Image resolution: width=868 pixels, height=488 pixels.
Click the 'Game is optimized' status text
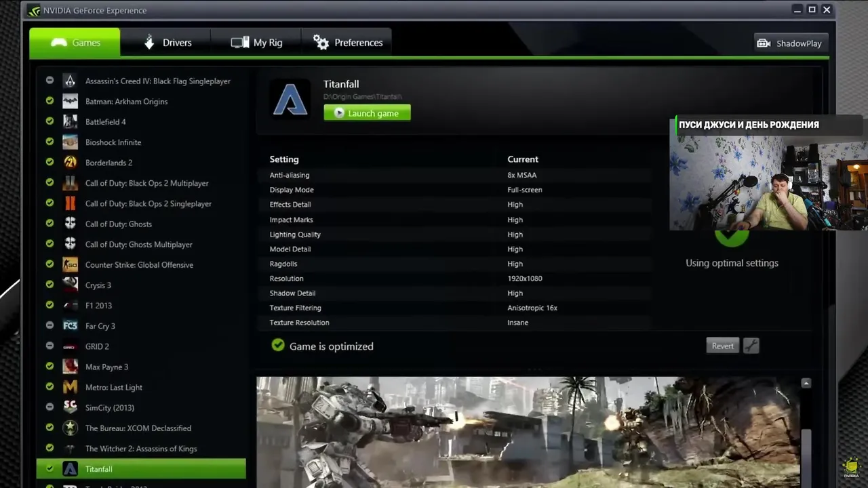coord(331,346)
